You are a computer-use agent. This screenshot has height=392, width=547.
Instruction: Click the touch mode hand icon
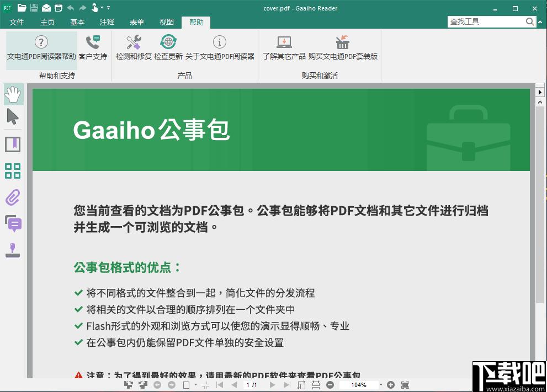pos(94,8)
